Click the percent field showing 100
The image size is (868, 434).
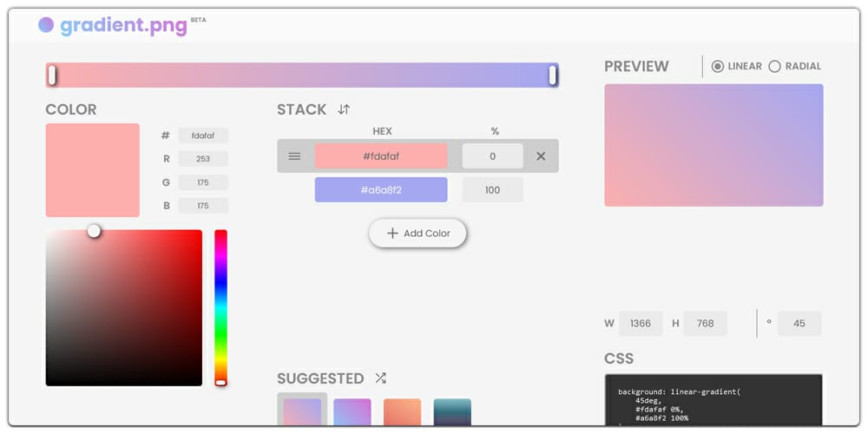[492, 190]
